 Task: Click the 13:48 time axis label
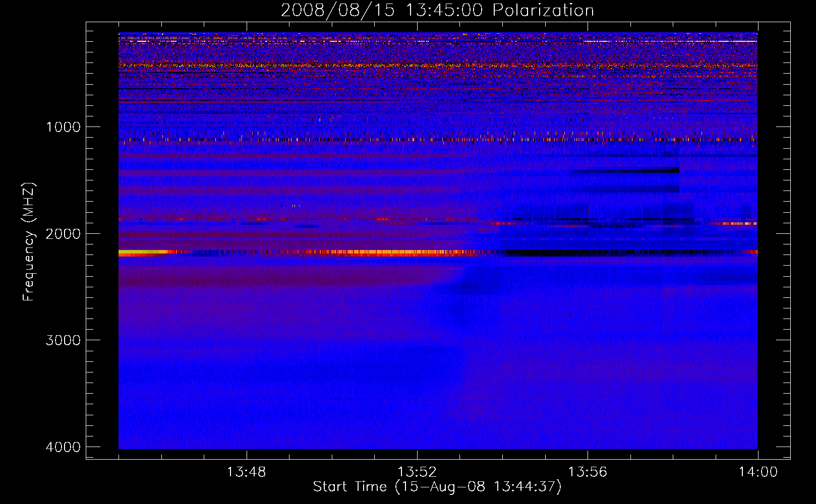(x=246, y=472)
